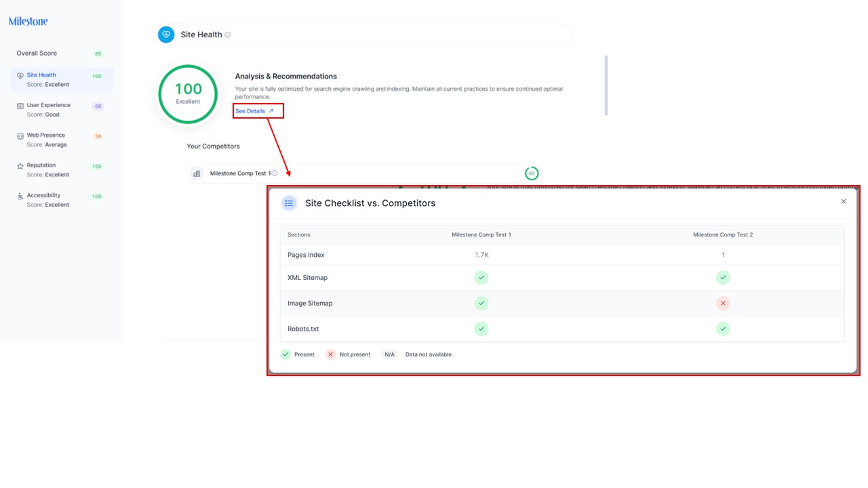Click the Overall Score 85 badge
Image resolution: width=868 pixels, height=488 pixels.
pyautogui.click(x=98, y=54)
